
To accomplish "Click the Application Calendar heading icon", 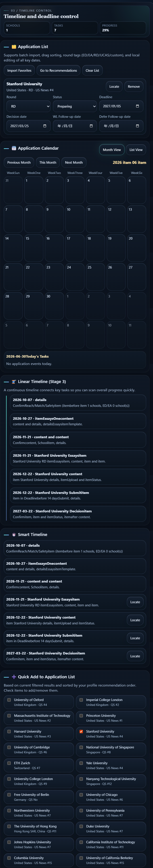I will [x=14, y=148].
